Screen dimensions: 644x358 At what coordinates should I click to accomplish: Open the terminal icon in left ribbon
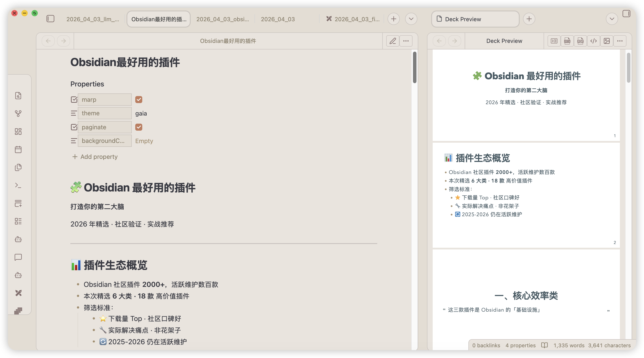tap(18, 185)
